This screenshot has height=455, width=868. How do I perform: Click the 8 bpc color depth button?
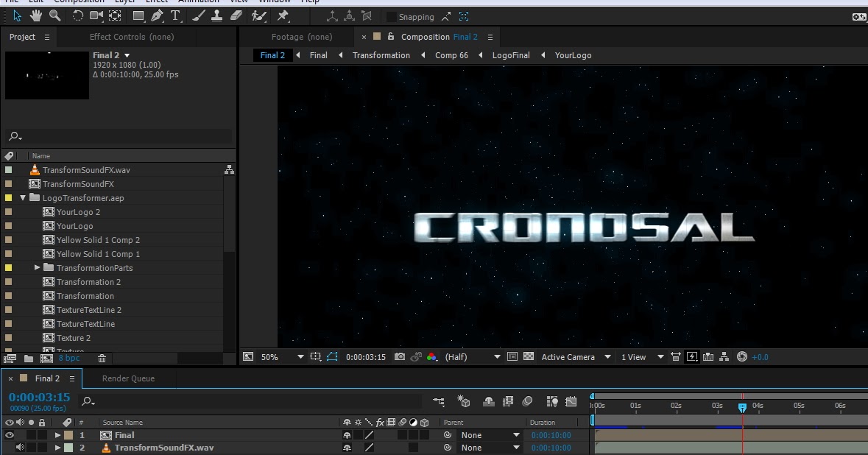pos(69,358)
